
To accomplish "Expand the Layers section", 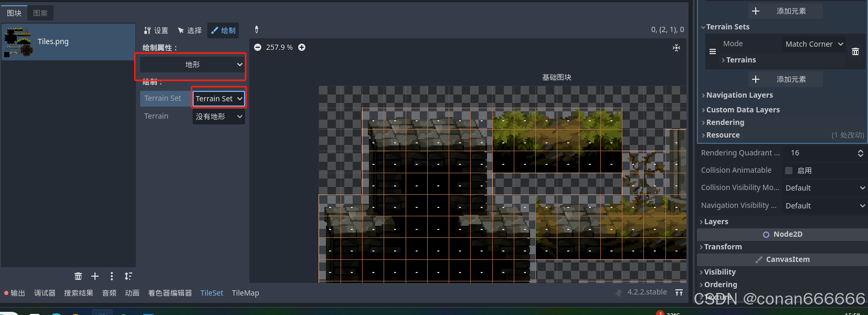I will [x=714, y=222].
